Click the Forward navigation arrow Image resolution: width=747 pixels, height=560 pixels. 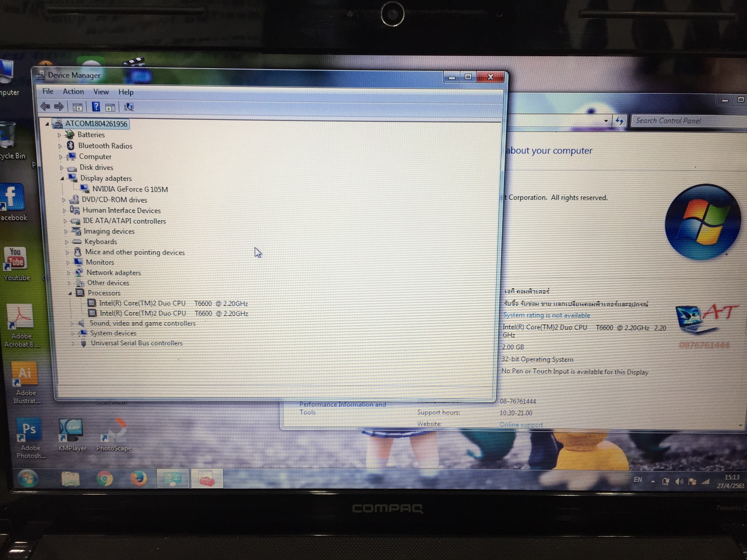(60, 107)
